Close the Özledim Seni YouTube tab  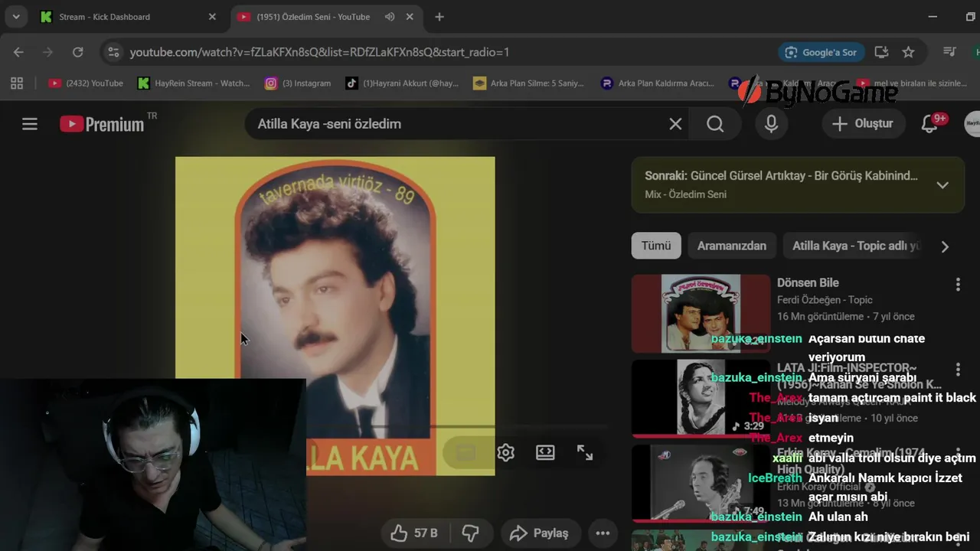coord(410,17)
